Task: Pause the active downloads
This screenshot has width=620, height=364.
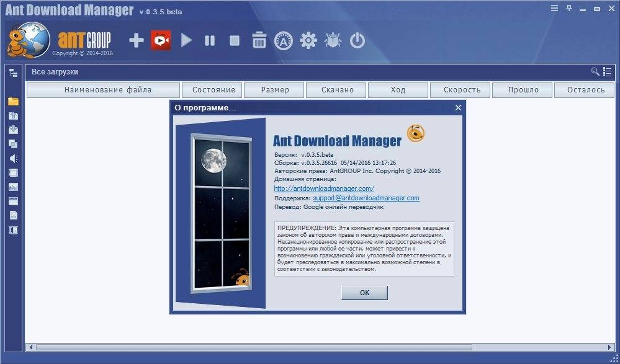Action: pyautogui.click(x=210, y=40)
